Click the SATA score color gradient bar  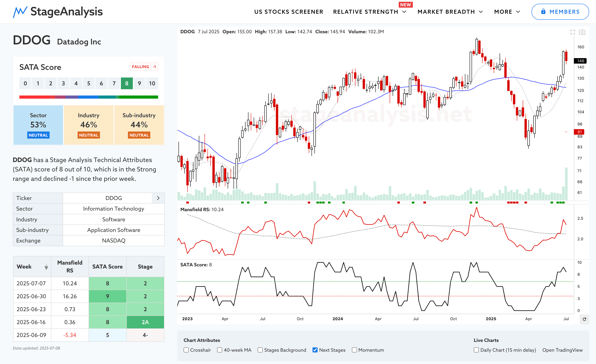point(89,97)
